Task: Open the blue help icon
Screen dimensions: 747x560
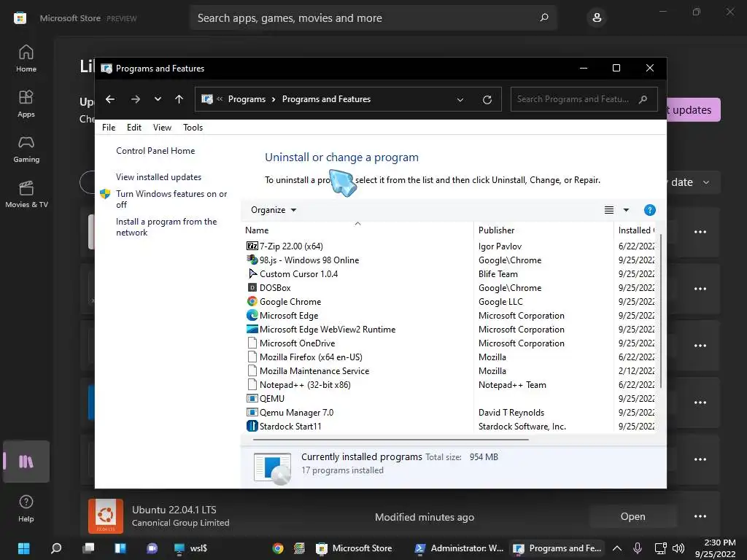Action: click(x=649, y=210)
